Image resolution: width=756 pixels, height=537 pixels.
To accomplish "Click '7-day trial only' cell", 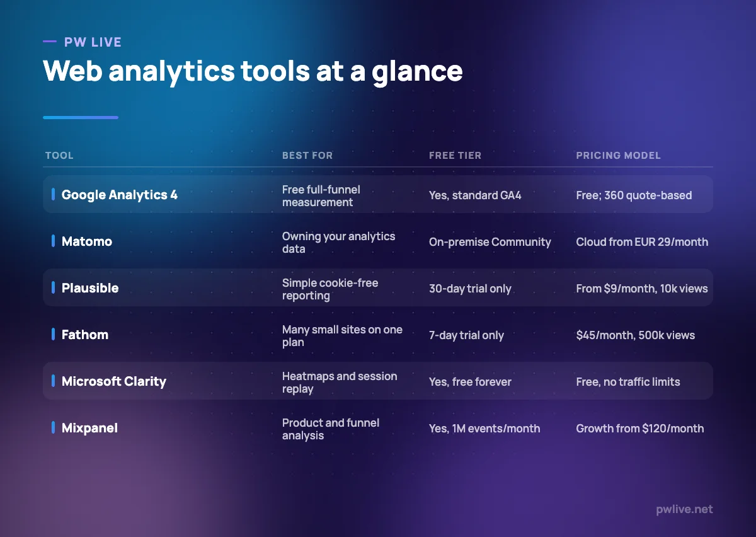I will coord(466,335).
